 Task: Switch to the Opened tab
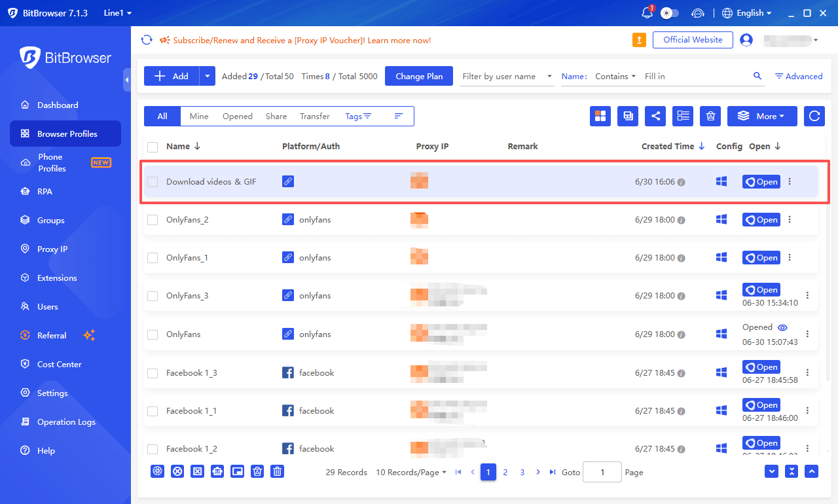tap(237, 116)
